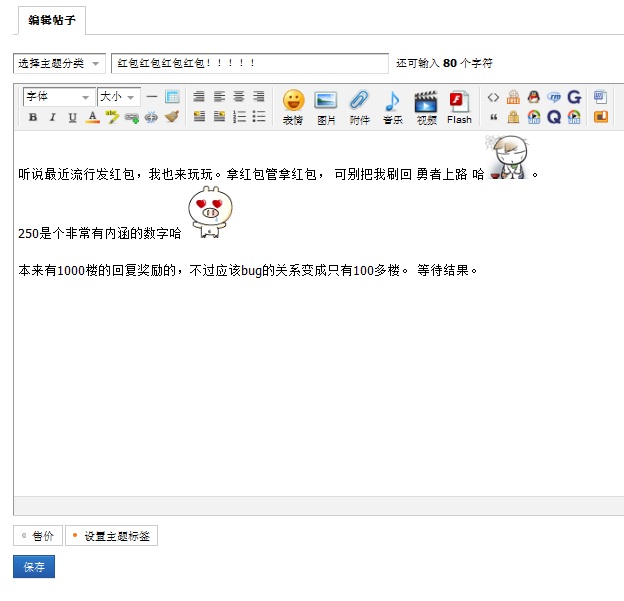Viewport: 624px width, 601px height.
Task: Click the line starting 本来有1000楼的回复奖励的
Action: click(248, 271)
